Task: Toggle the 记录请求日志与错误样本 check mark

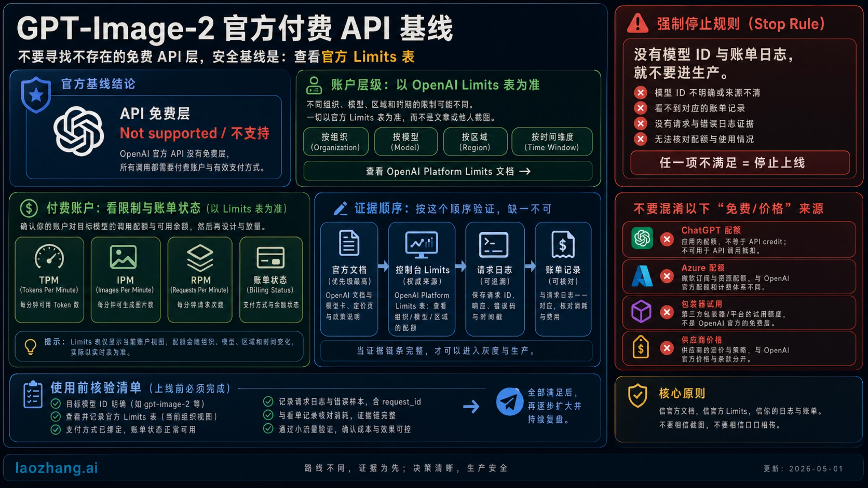Action: pos(268,401)
